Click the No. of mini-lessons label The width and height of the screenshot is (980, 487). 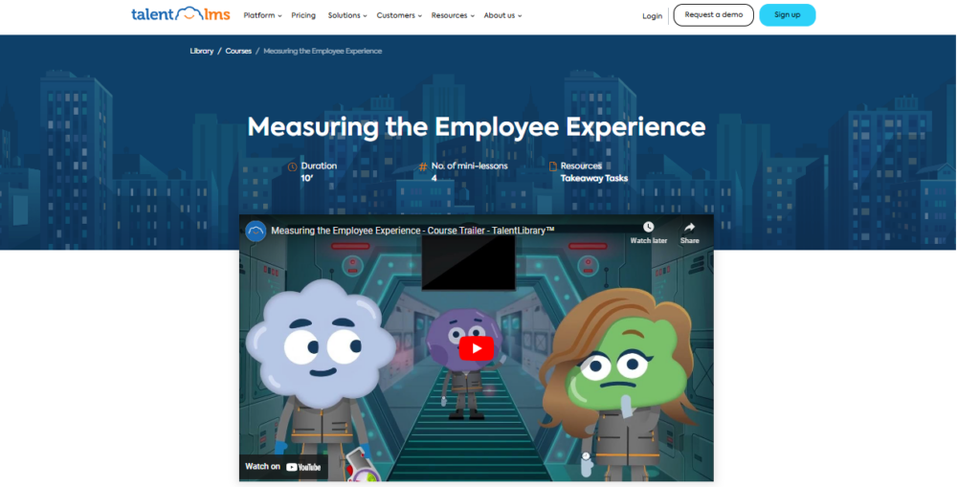coord(469,166)
